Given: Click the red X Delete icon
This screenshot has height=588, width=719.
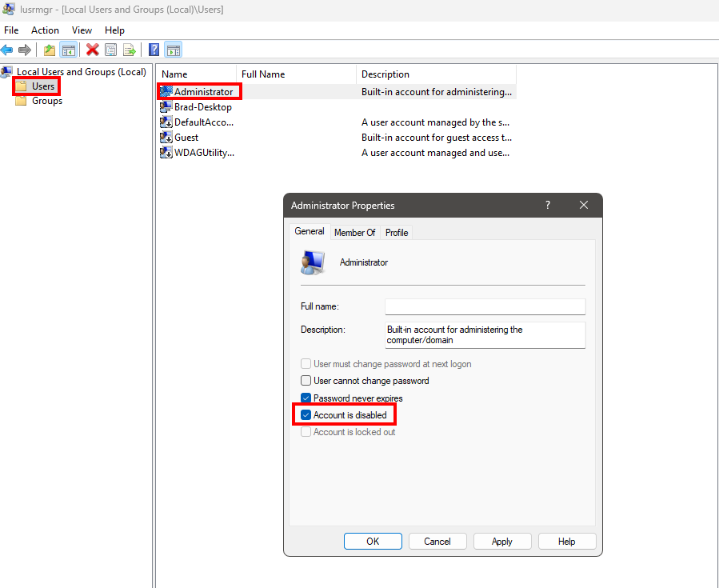Looking at the screenshot, I should (x=93, y=50).
